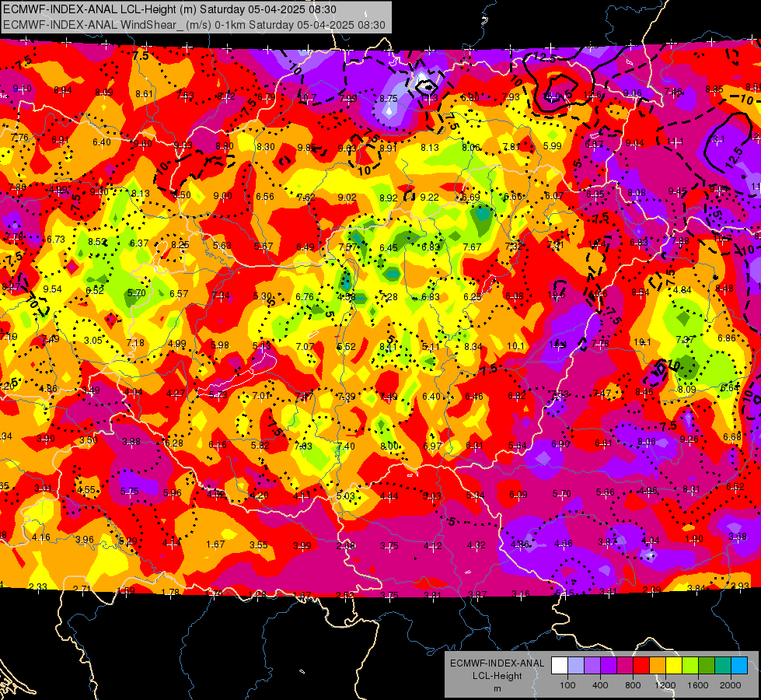Click the map value 6.45
This screenshot has width=761, height=700.
pyautogui.click(x=389, y=248)
